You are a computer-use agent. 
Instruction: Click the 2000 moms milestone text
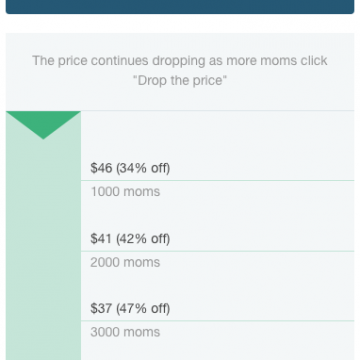(125, 262)
